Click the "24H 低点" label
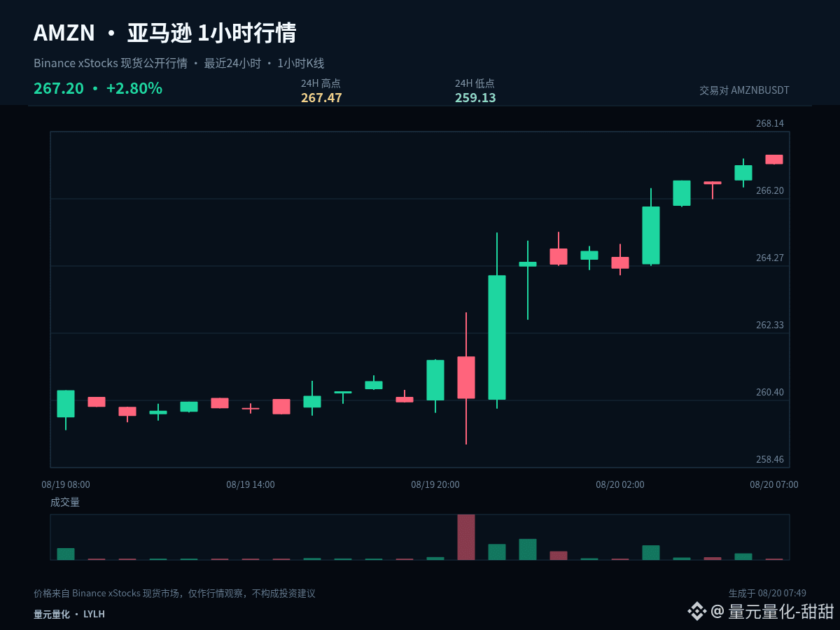The width and height of the screenshot is (840, 630). click(x=475, y=83)
